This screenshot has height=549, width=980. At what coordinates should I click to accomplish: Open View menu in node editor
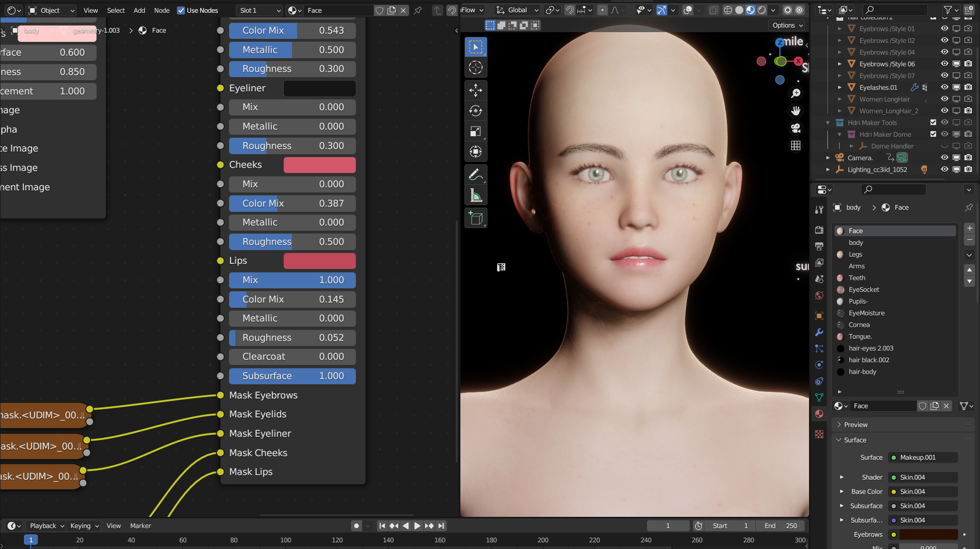point(91,10)
